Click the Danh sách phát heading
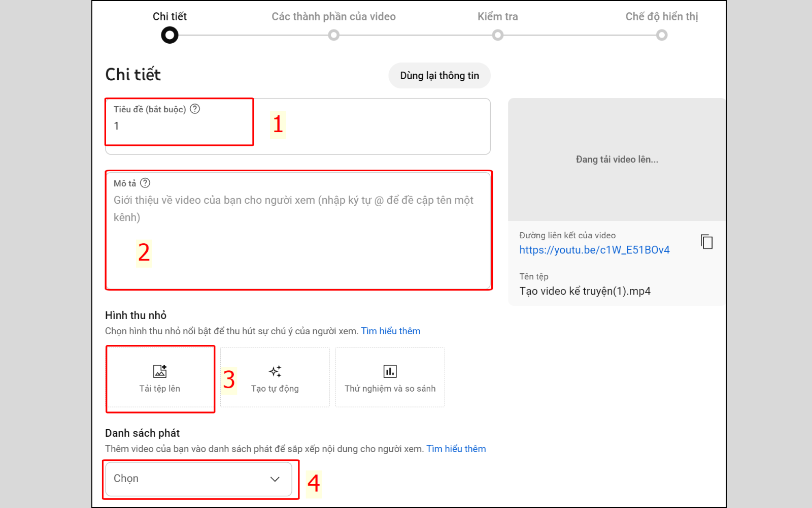 click(142, 433)
